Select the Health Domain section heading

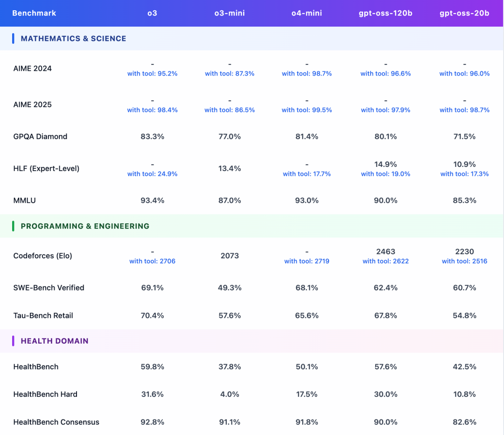[55, 341]
